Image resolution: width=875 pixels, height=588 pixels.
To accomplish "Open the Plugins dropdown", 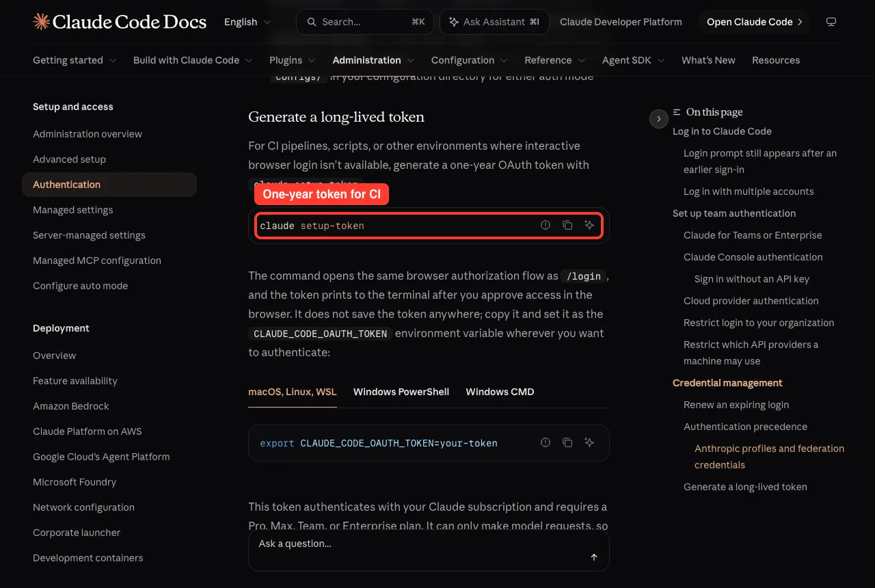I will [293, 60].
